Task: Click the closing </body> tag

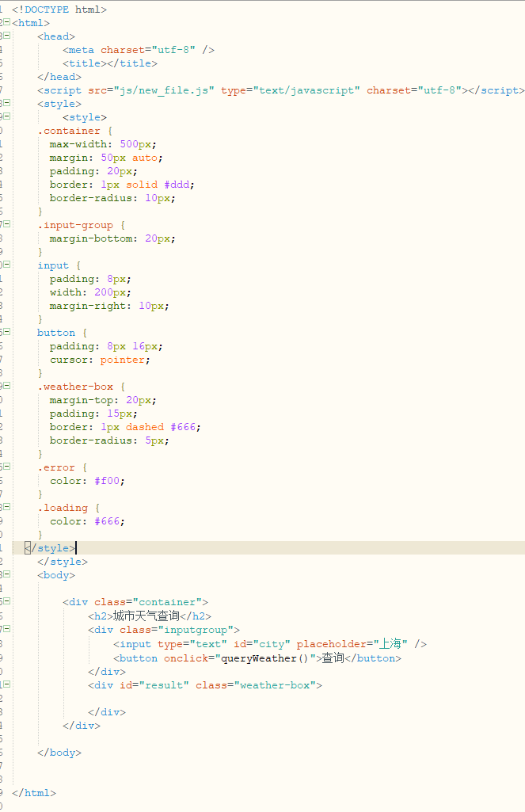Action: tap(59, 753)
